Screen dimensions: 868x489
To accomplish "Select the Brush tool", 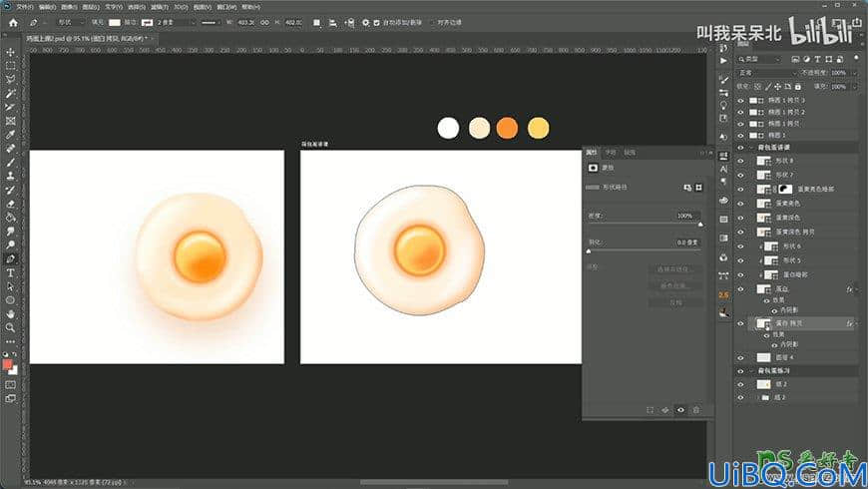I will [11, 163].
